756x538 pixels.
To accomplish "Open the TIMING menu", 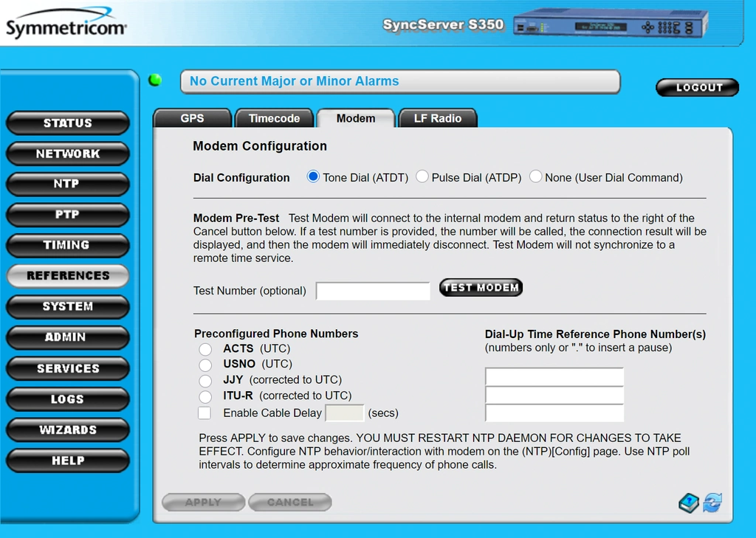I will 68,245.
